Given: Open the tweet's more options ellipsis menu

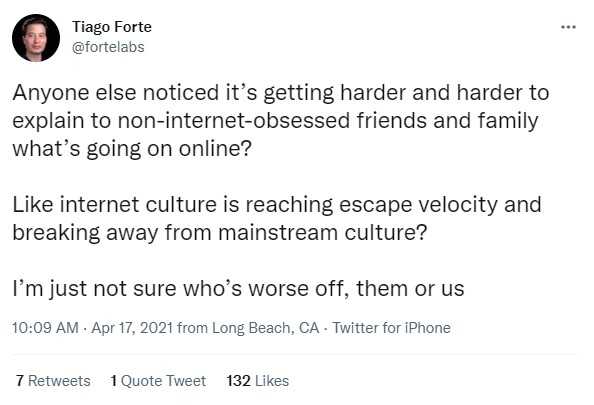Looking at the screenshot, I should (x=568, y=27).
